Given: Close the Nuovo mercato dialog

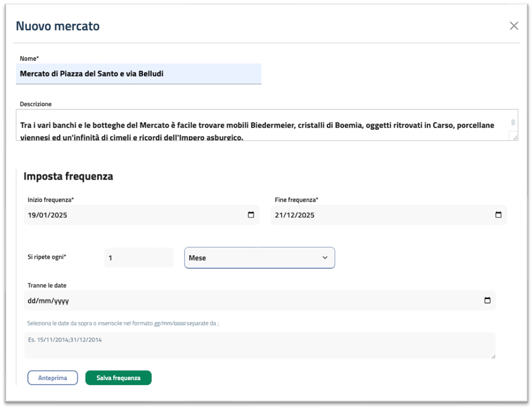Looking at the screenshot, I should 513,26.
